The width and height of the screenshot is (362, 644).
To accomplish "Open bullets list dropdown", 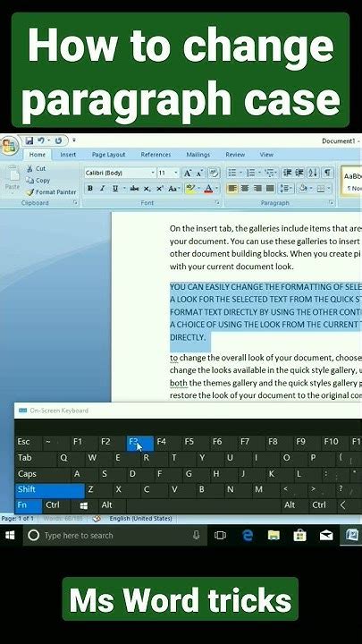I will click(240, 173).
